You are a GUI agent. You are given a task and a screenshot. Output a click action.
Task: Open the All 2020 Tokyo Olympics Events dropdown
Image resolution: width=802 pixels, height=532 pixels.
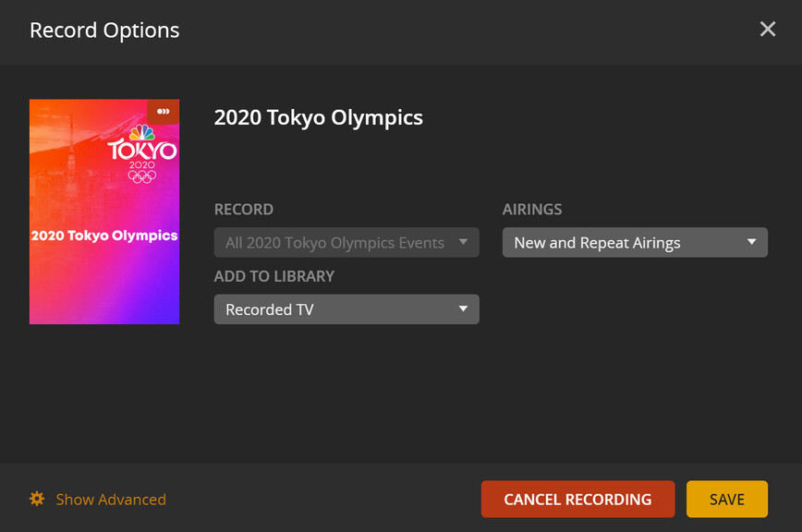click(346, 243)
